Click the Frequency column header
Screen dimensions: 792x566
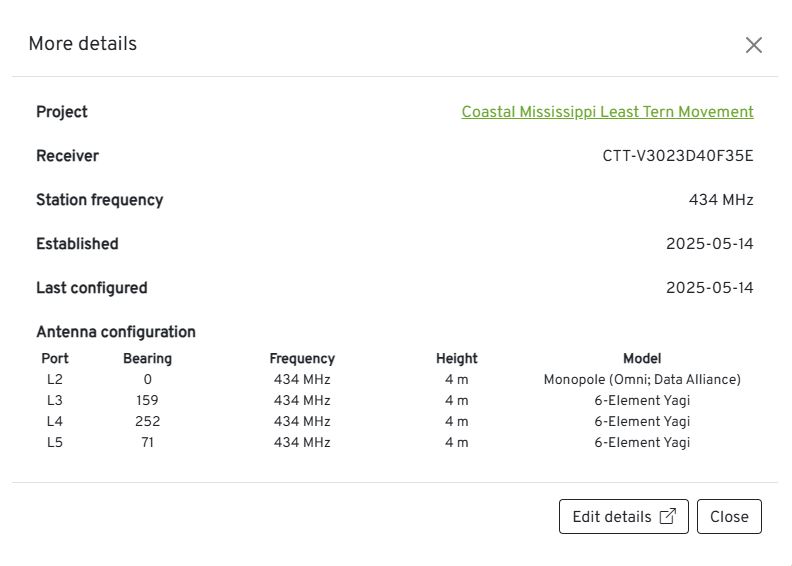click(x=302, y=358)
